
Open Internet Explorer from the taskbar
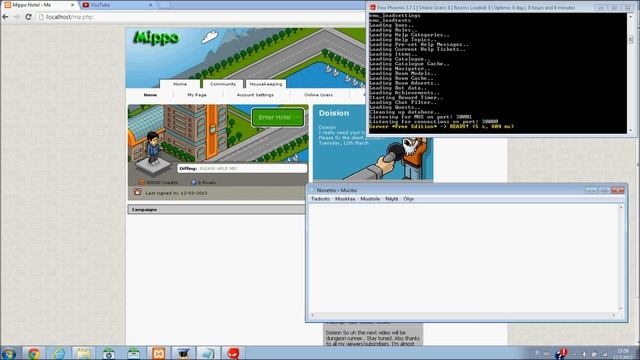[59, 353]
